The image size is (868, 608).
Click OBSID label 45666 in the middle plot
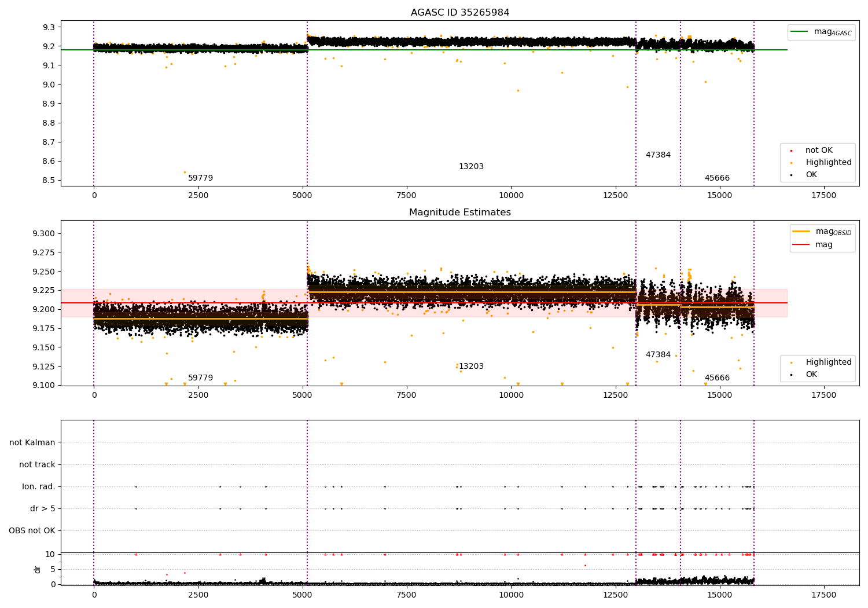[x=717, y=378]
